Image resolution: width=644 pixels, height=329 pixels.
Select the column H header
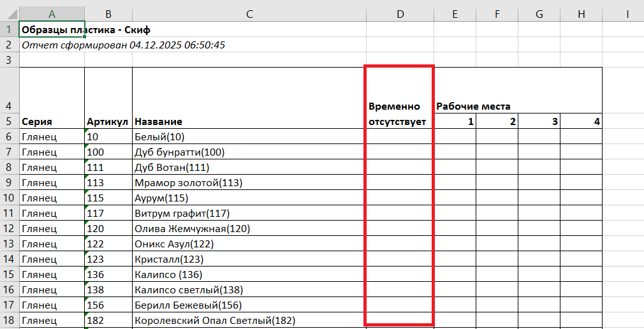(x=581, y=14)
